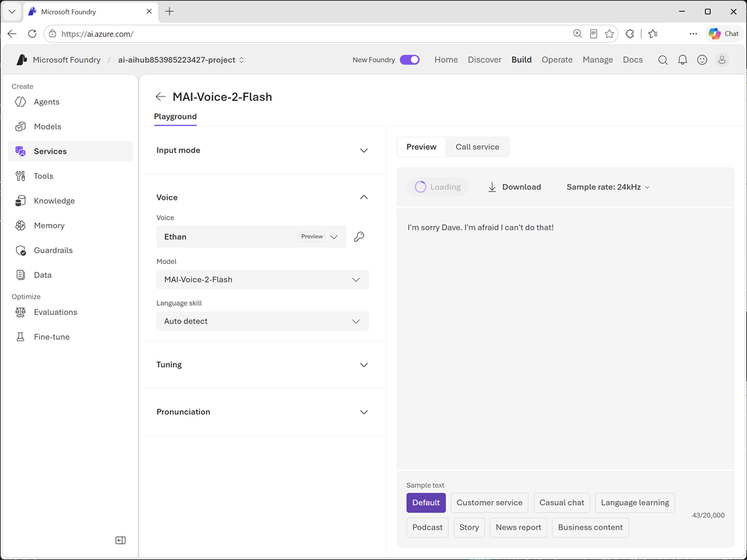Screen dimensions: 747x560
Task: Open the project selector ai-aihub853985223427-project
Action: click(181, 60)
